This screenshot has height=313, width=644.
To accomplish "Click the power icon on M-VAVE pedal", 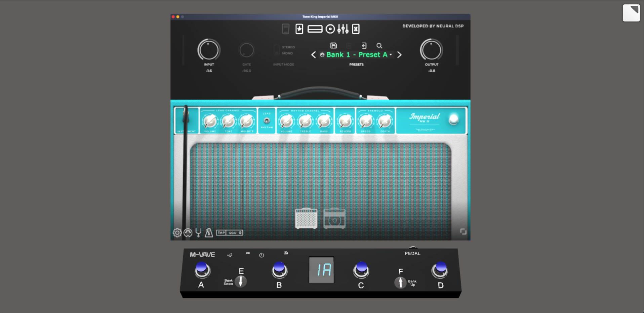I will click(261, 255).
